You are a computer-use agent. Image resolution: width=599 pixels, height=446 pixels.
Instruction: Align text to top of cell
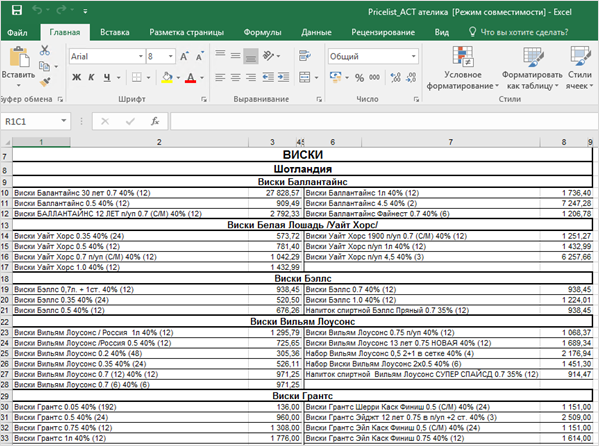click(220, 54)
